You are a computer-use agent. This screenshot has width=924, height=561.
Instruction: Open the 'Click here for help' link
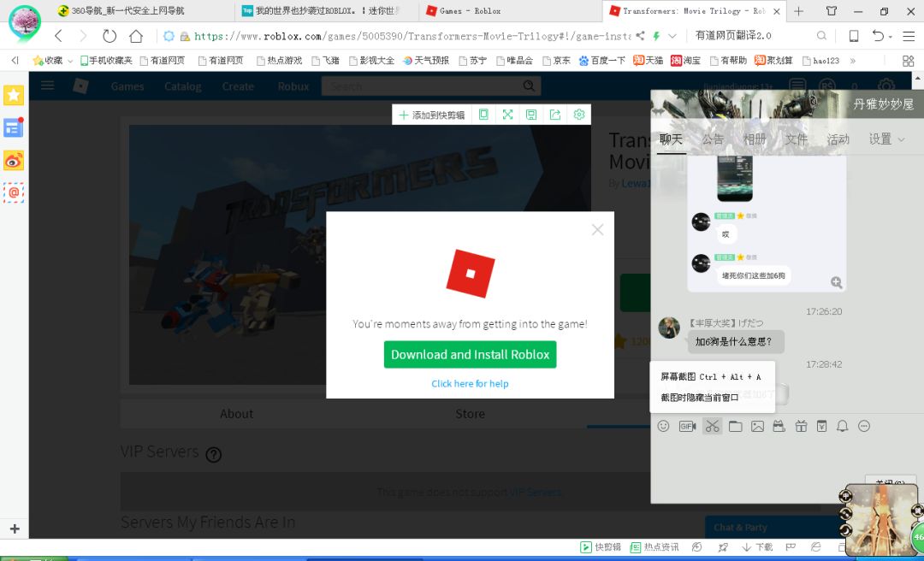[x=470, y=384]
